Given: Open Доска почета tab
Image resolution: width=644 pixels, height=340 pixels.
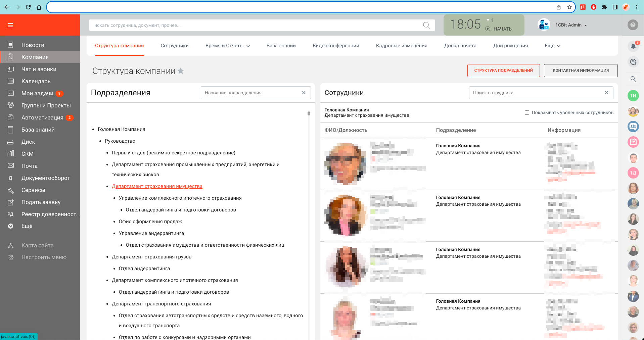Looking at the screenshot, I should [460, 46].
